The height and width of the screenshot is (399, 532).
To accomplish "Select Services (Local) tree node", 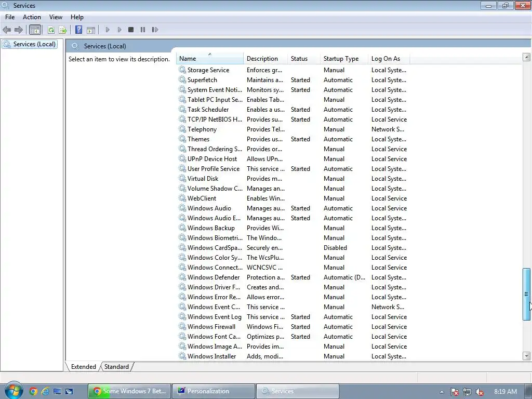I will click(x=29, y=44).
